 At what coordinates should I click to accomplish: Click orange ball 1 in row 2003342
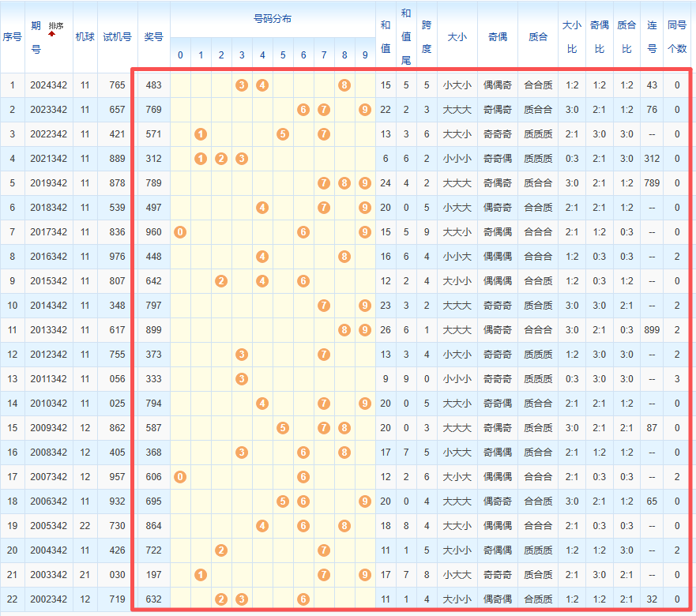coord(201,575)
